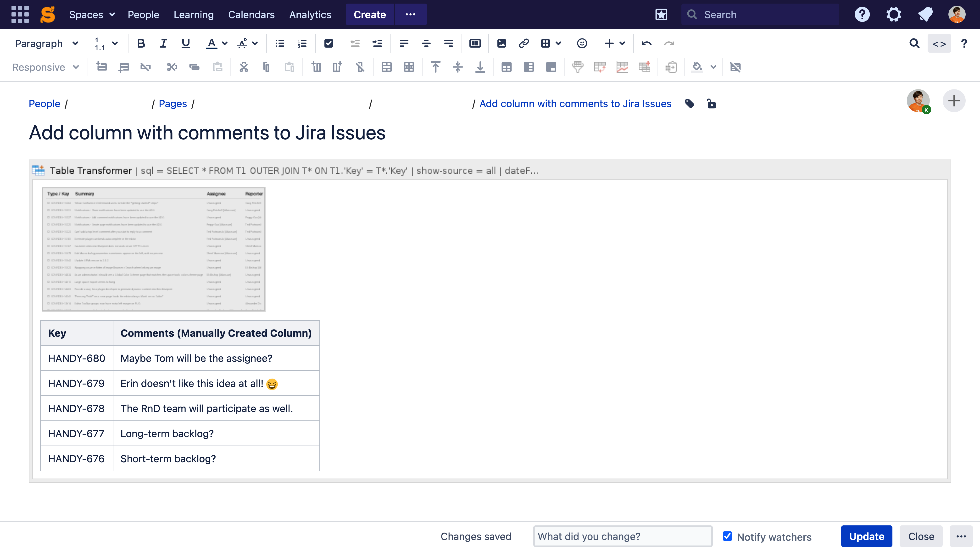This screenshot has width=980, height=551.
Task: Expand cell background color dropdown arrow
Action: (x=713, y=67)
